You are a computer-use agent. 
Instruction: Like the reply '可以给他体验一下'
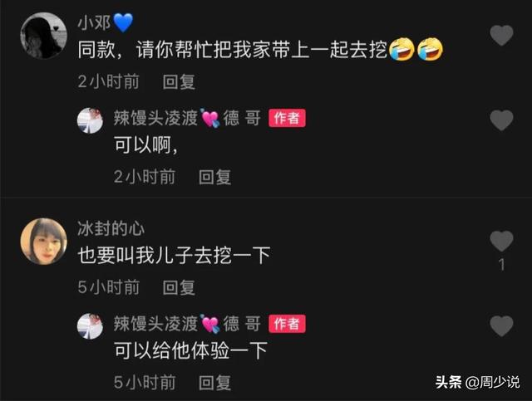click(501, 326)
